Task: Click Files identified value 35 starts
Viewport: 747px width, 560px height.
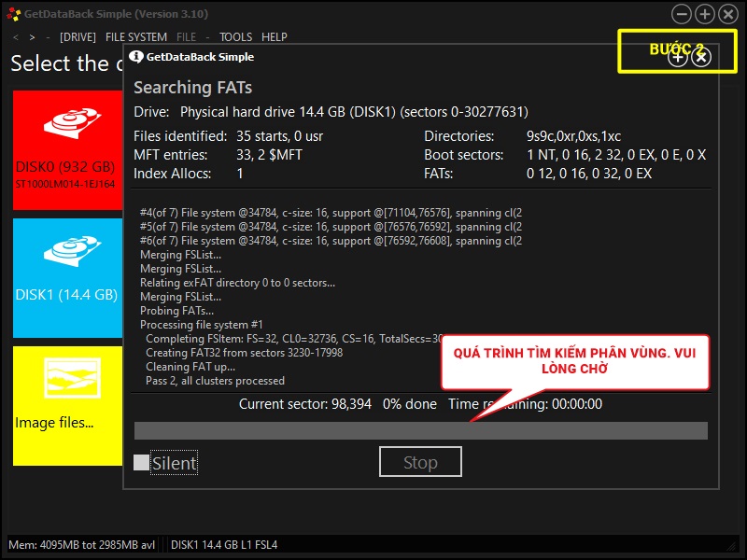Action: (x=279, y=136)
